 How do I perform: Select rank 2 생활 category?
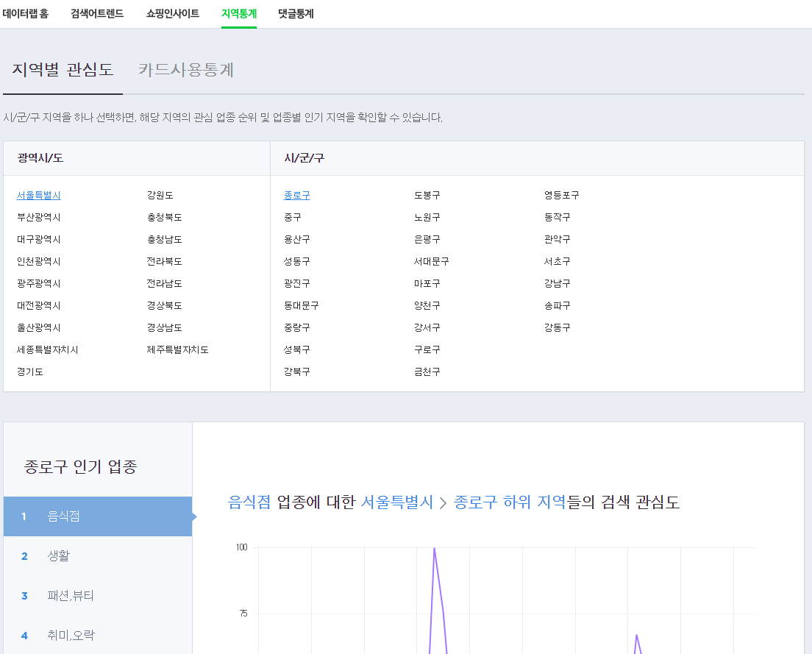[98, 556]
